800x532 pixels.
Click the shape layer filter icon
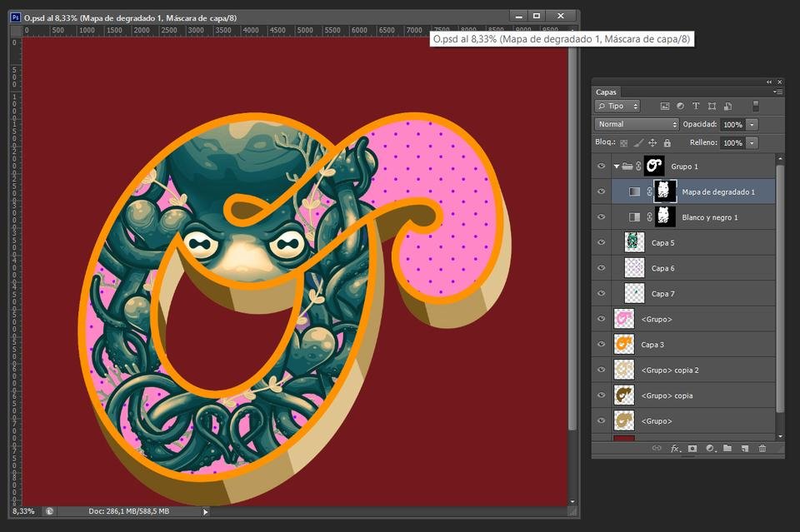(712, 106)
